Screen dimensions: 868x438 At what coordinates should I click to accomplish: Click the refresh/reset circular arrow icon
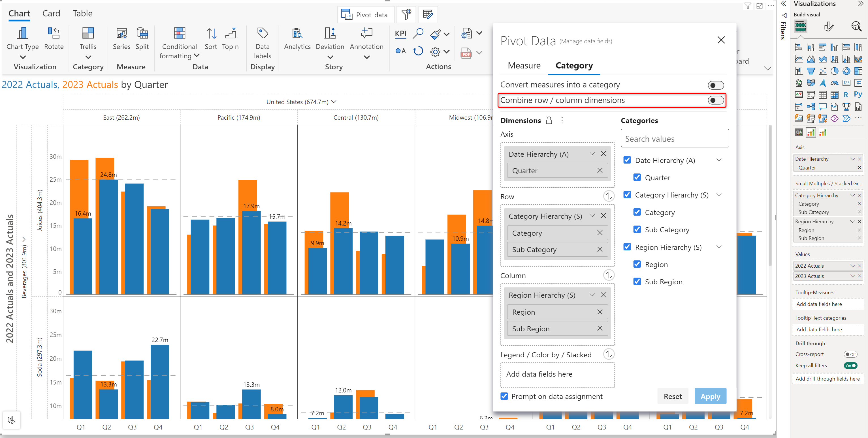click(418, 51)
